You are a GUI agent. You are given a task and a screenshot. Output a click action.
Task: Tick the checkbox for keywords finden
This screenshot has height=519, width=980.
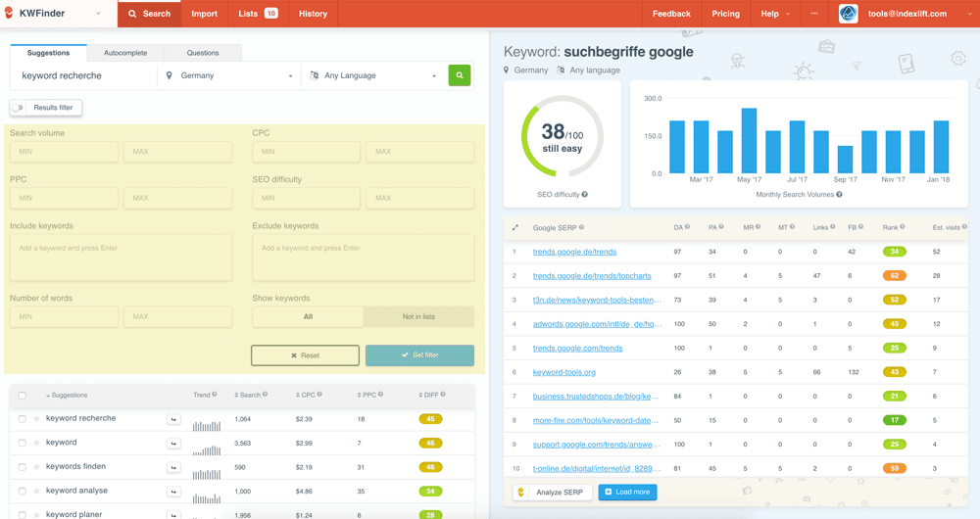coord(23,467)
